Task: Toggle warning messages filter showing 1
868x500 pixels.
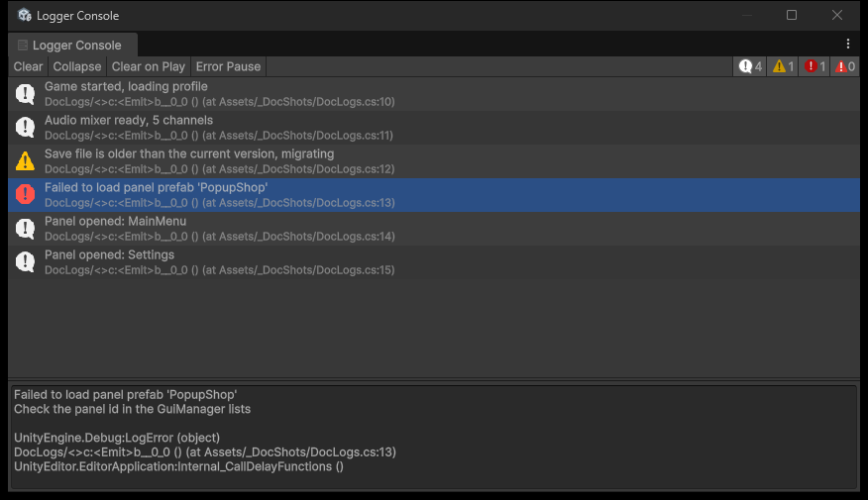Action: (x=783, y=66)
